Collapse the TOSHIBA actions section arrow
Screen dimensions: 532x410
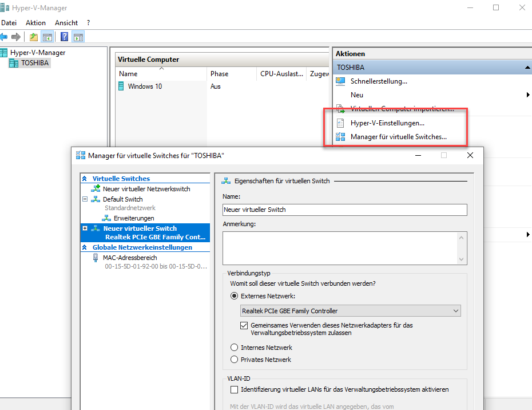click(527, 67)
